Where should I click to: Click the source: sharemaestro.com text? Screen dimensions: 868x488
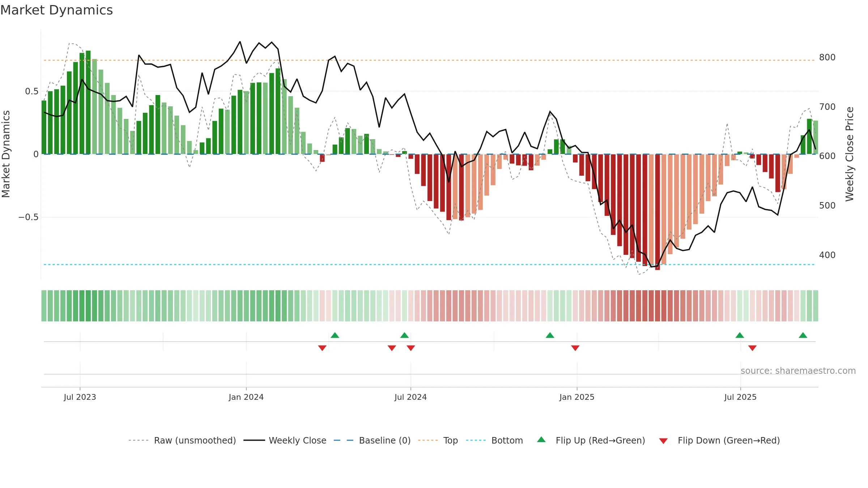pos(798,371)
